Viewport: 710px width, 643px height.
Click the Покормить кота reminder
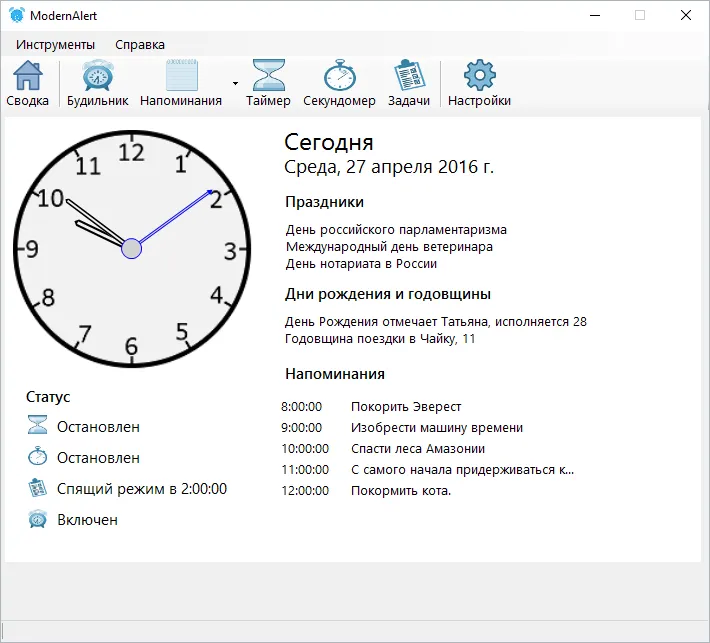401,490
